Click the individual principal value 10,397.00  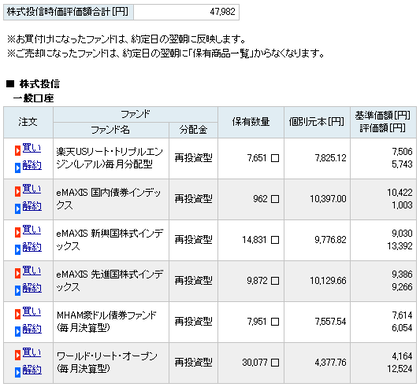point(328,199)
